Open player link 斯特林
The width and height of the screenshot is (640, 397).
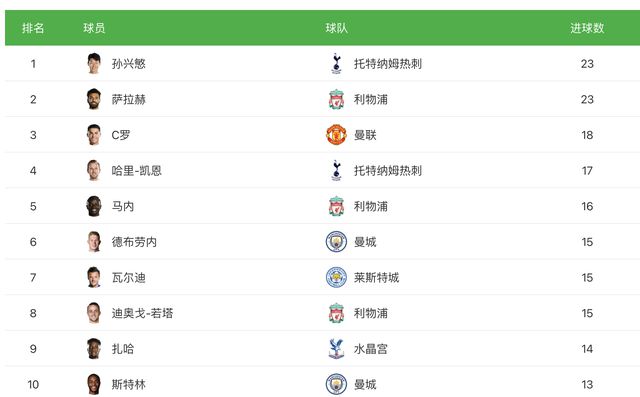tap(129, 384)
